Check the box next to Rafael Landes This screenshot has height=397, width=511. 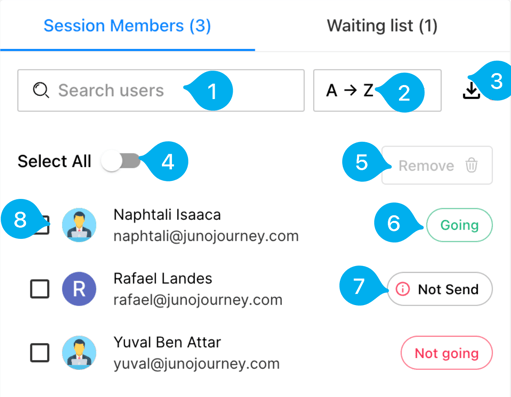coord(40,289)
